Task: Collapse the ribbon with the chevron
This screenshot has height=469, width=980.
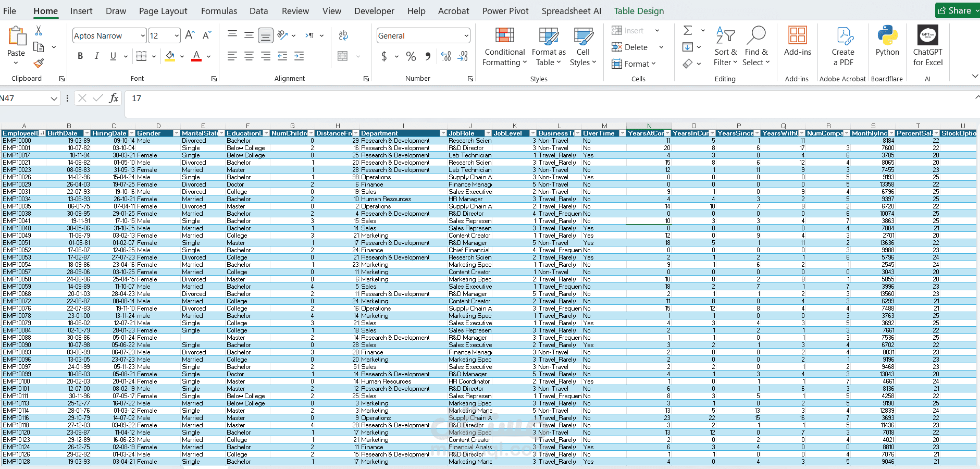Action: [975, 76]
